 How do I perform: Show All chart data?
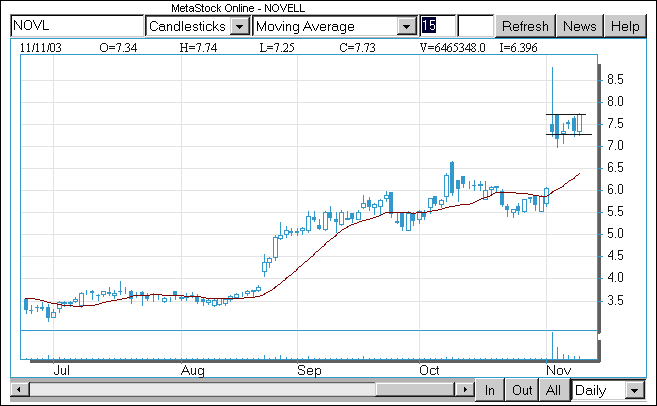pos(553,390)
